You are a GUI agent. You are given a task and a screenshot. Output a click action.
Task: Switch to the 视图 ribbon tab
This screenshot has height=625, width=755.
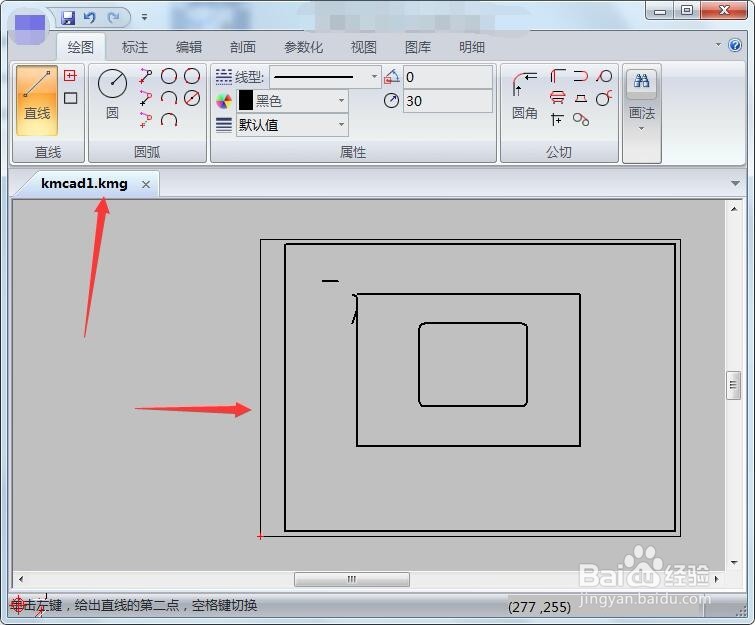click(x=364, y=47)
